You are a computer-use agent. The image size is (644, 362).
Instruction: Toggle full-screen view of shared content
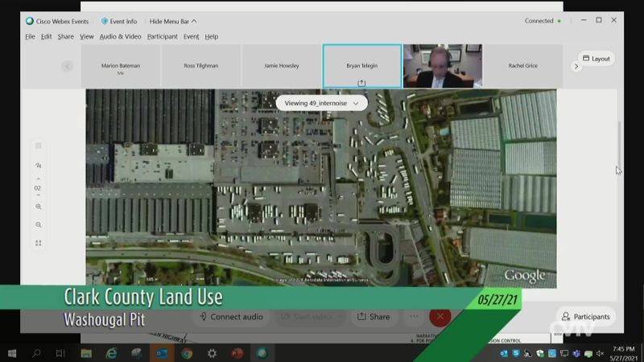[38, 243]
